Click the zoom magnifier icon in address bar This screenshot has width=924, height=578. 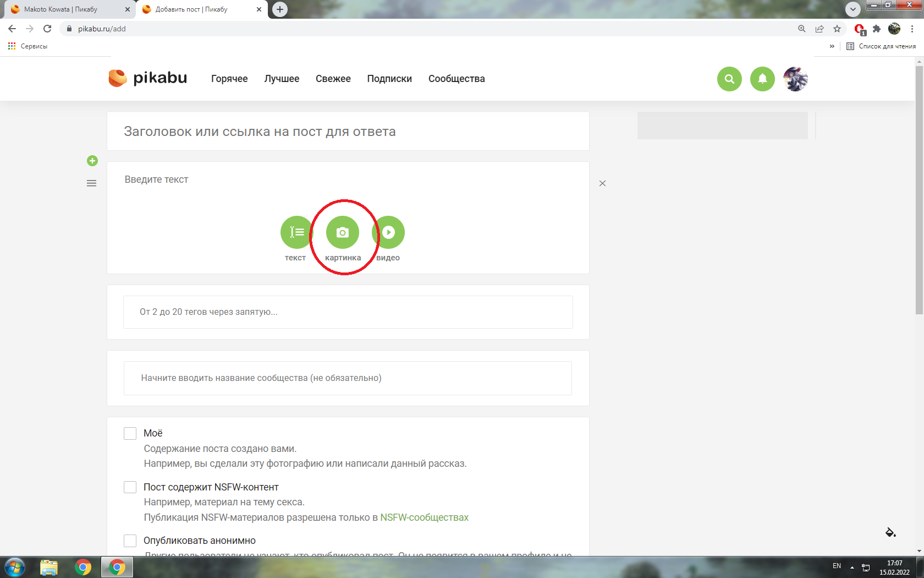[x=802, y=29]
